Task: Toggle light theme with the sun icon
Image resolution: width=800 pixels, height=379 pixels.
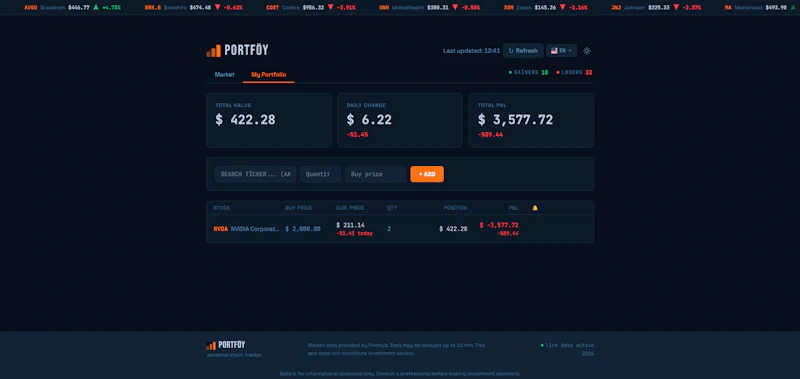Action: click(587, 50)
